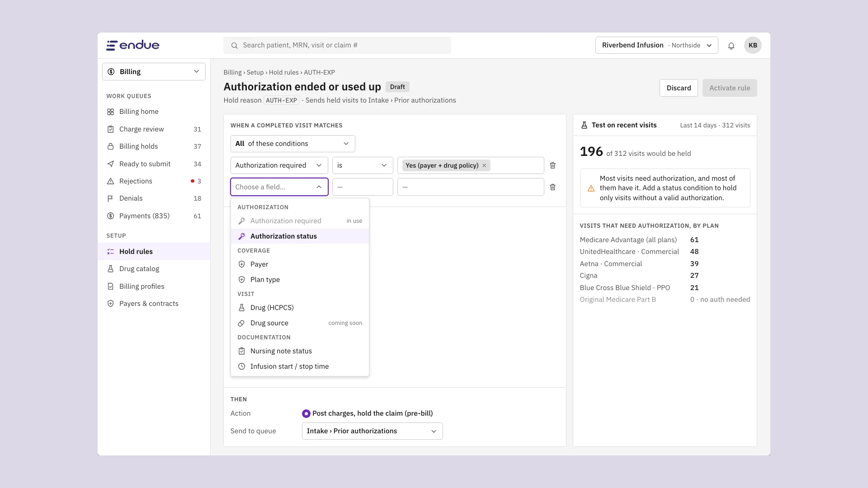
Task: Go to Setup breadcrumb
Action: coord(255,72)
